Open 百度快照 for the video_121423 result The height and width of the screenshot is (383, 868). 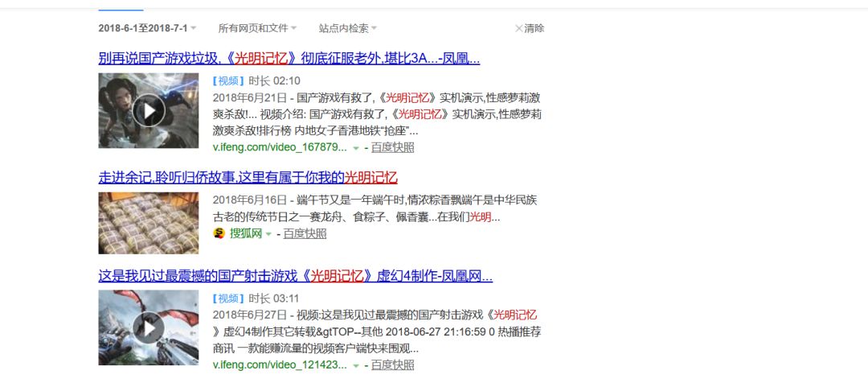coord(392,365)
